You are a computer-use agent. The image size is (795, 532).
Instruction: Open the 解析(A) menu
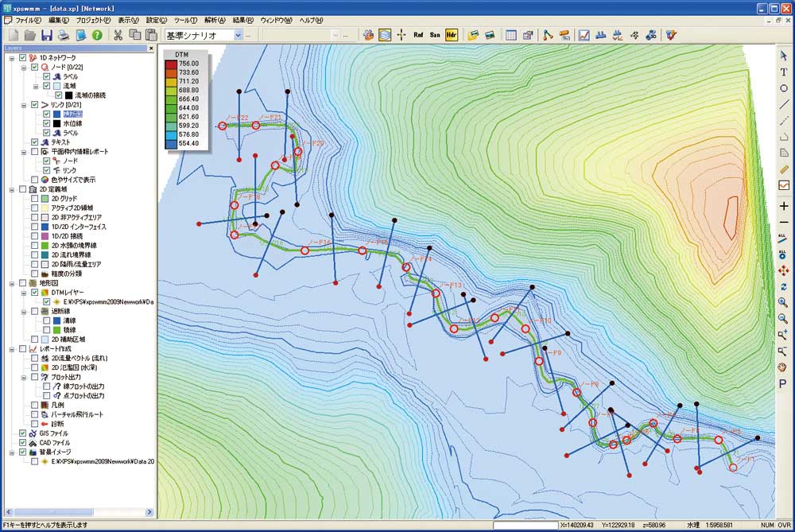pos(215,21)
